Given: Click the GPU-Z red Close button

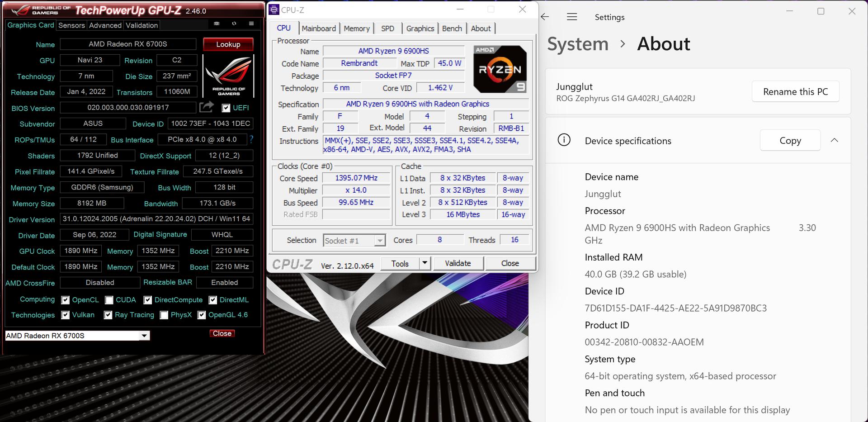Looking at the screenshot, I should 222,333.
